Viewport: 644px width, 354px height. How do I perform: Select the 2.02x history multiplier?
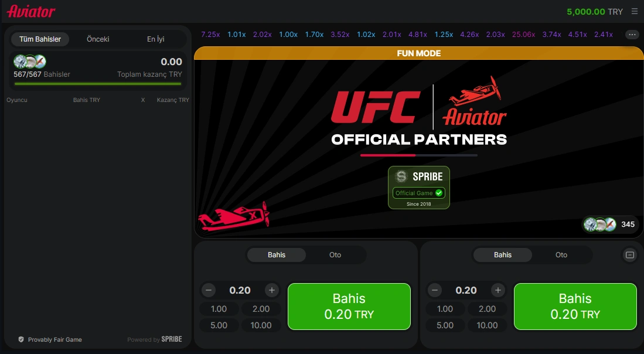point(263,35)
